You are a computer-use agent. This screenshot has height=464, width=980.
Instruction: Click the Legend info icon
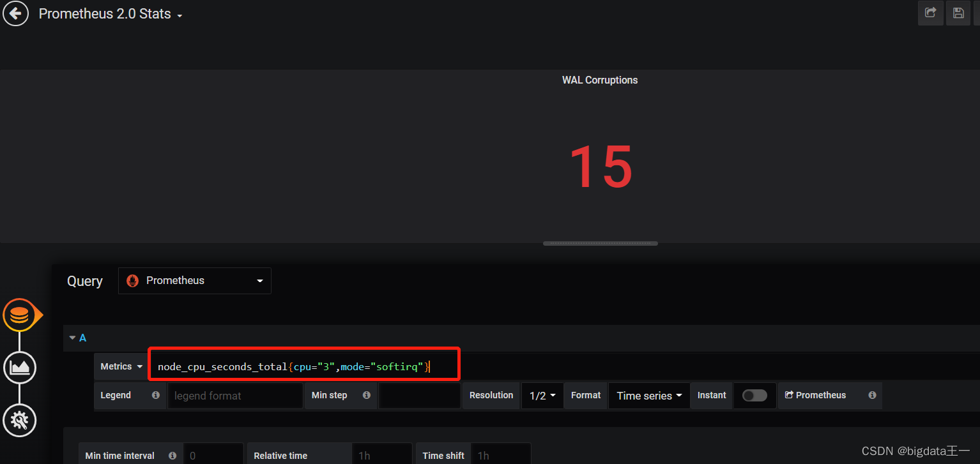pos(156,395)
